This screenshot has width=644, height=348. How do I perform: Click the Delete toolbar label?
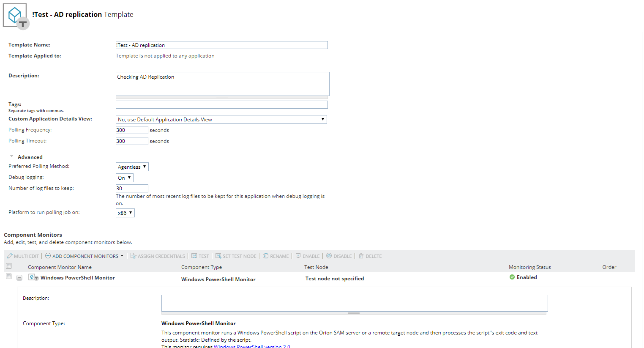(x=374, y=256)
